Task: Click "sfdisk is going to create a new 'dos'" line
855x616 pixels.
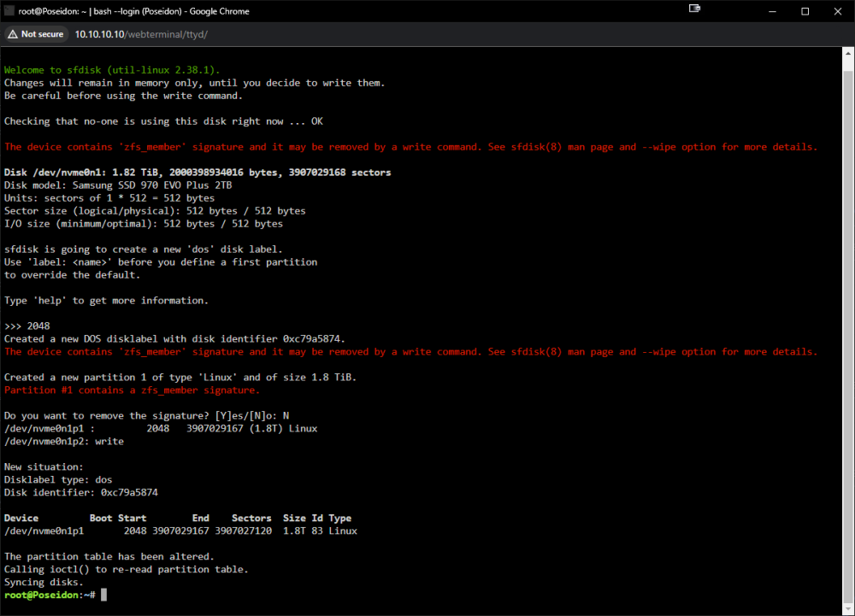Action: [x=144, y=249]
